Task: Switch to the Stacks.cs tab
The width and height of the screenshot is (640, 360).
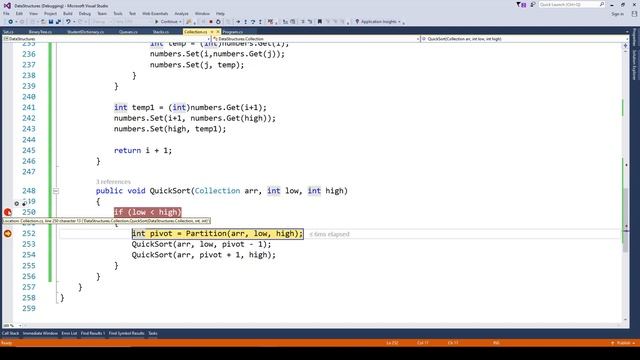Action: [x=160, y=32]
